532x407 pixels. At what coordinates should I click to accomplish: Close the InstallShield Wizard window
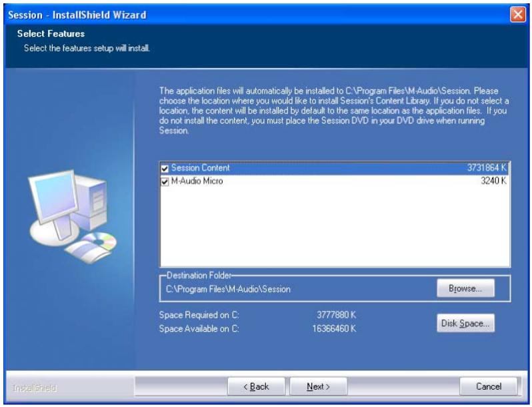[x=518, y=15]
